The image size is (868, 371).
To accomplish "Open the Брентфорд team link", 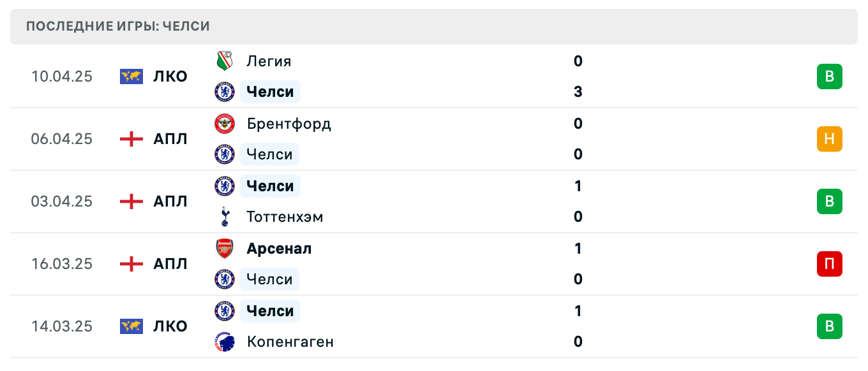I will pos(288,124).
